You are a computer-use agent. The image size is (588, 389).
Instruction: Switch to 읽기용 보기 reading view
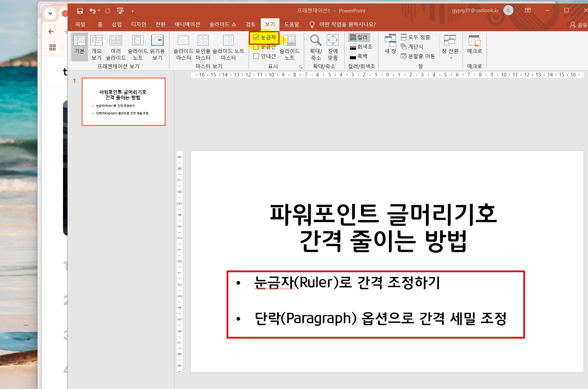point(157,47)
